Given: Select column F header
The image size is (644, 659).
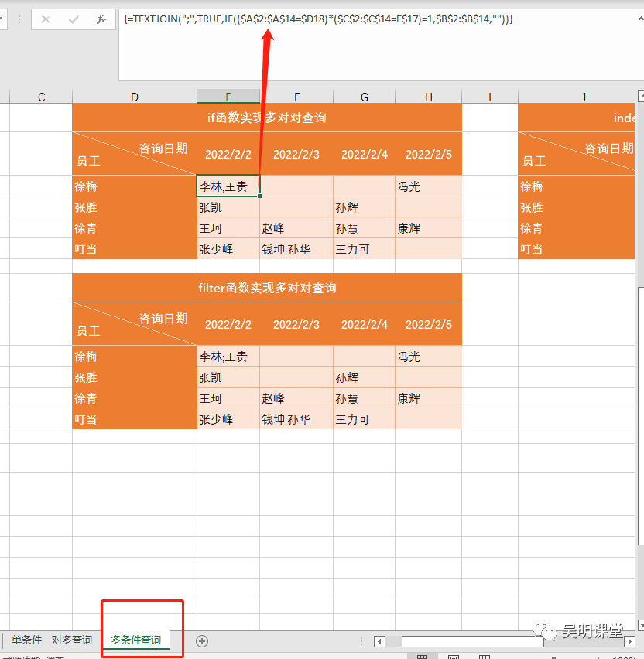Looking at the screenshot, I should click(x=296, y=97).
